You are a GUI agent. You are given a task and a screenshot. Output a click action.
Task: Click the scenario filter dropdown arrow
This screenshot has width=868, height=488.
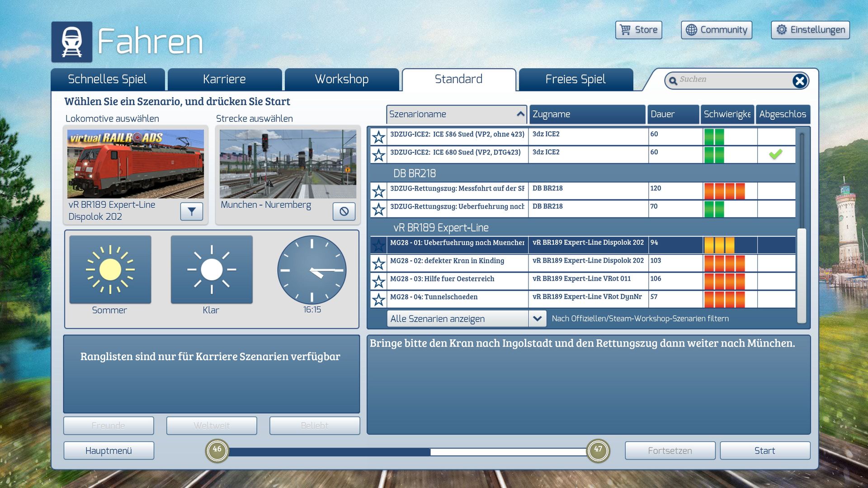coord(537,319)
